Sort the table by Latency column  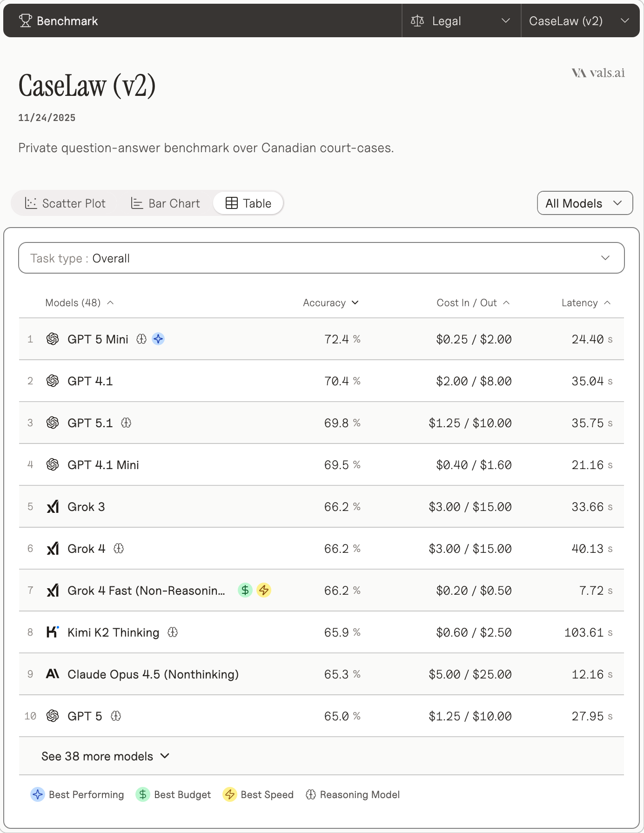585,303
